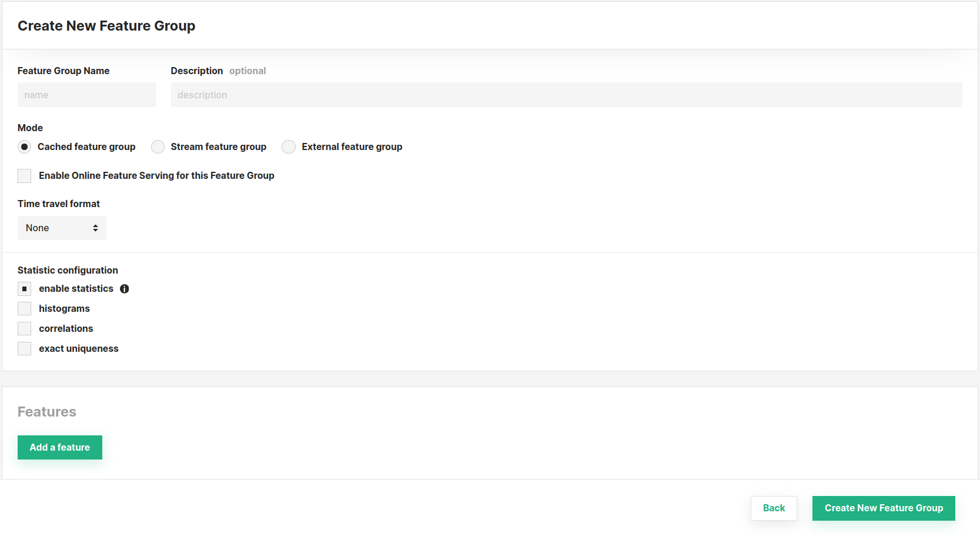Toggle the enable statistics checkbox

point(24,288)
